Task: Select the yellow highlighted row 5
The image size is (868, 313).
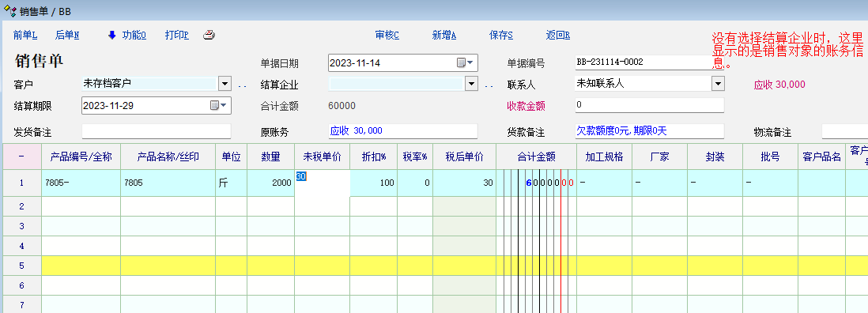Action: tap(434, 266)
